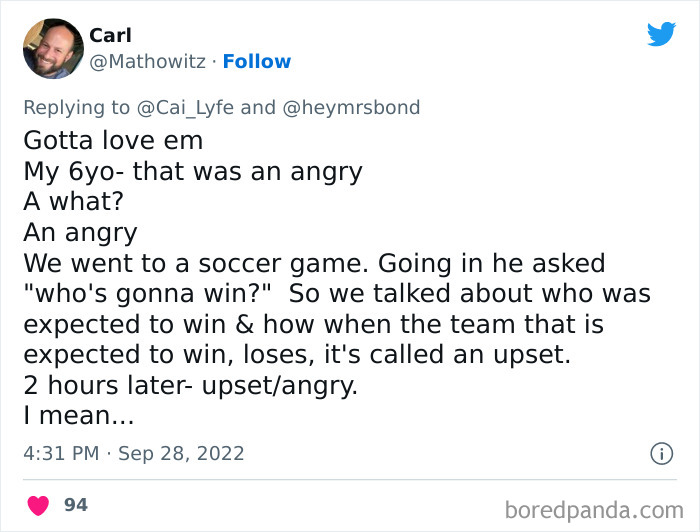Open the @Mathowitz handle link

tap(149, 61)
